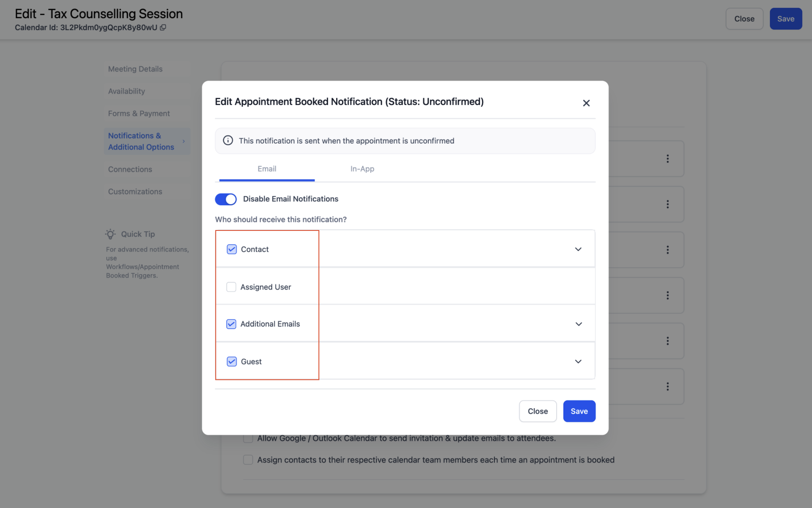The height and width of the screenshot is (508, 812).
Task: Click the info icon in notification banner
Action: (228, 141)
